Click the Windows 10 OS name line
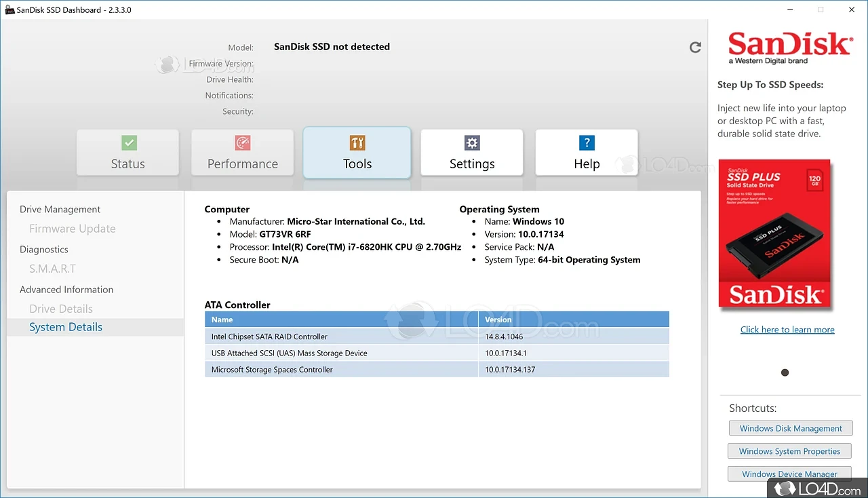 pyautogui.click(x=524, y=221)
